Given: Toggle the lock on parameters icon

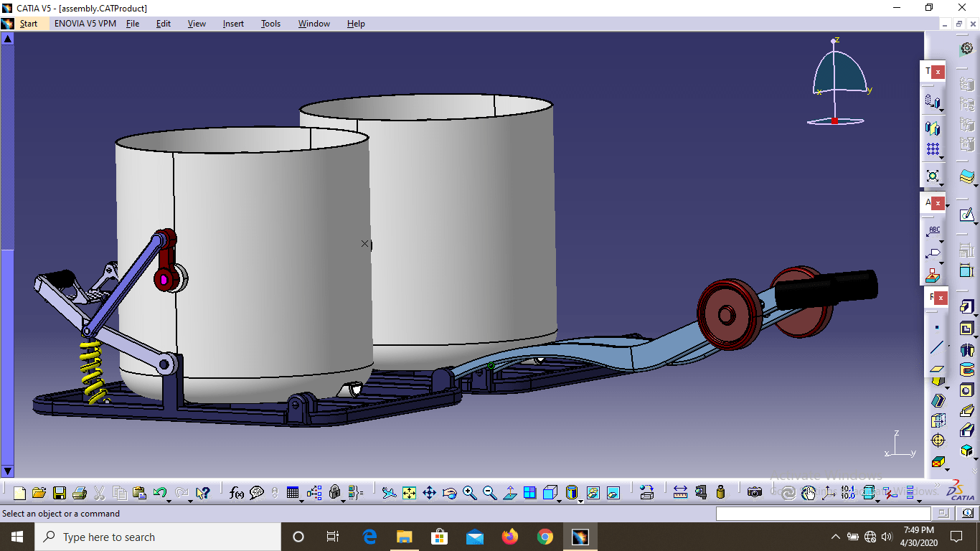Looking at the screenshot, I should click(x=334, y=493).
